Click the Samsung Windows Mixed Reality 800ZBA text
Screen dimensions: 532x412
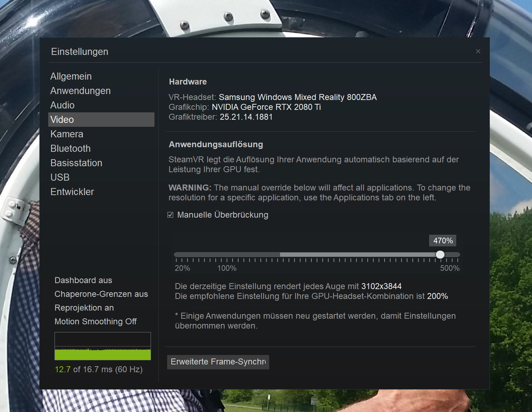[x=298, y=97]
